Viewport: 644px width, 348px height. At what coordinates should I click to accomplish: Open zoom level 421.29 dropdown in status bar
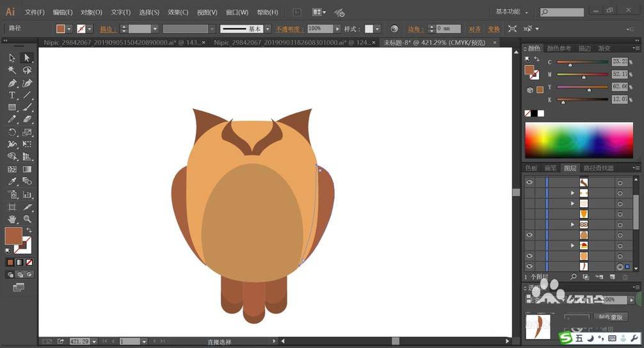click(95, 342)
